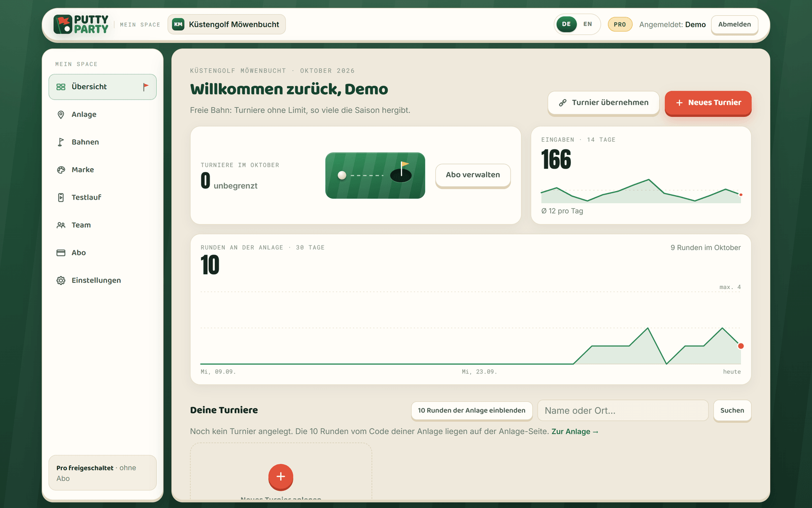Click the golf green illustration
This screenshot has height=508, width=812.
[375, 175]
